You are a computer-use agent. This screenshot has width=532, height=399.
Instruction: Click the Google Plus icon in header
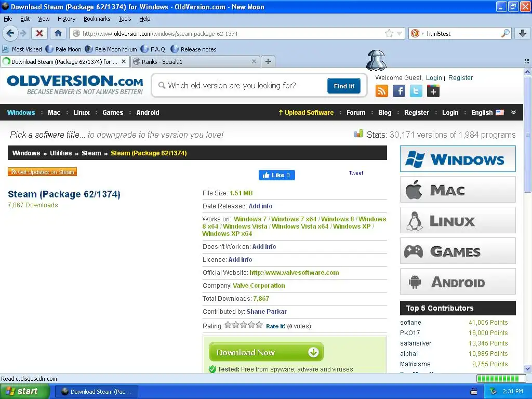(x=433, y=91)
